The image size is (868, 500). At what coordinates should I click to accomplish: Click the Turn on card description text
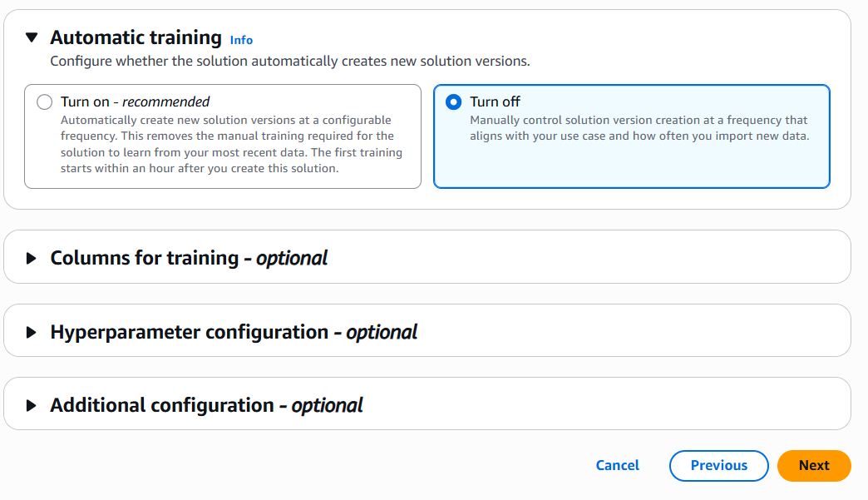[226, 144]
